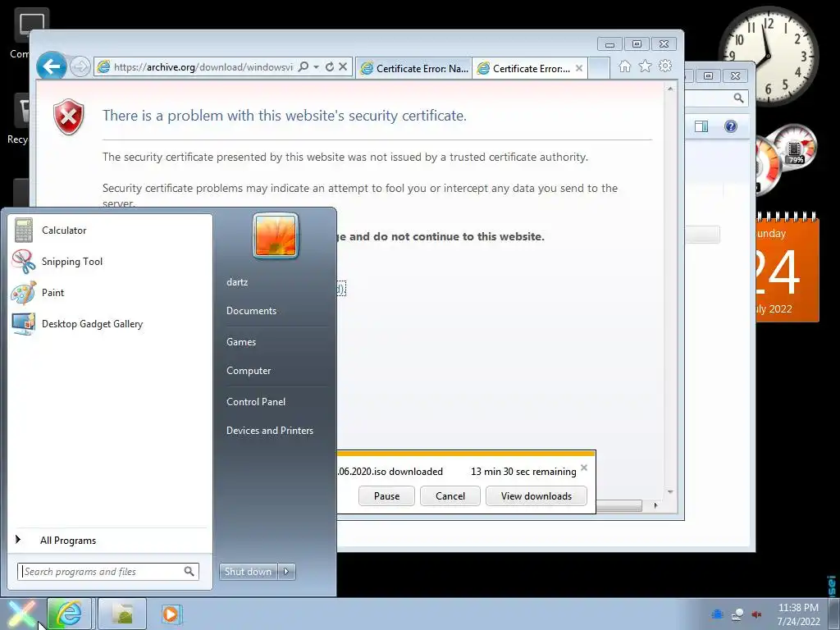Click the muted volume tray icon
840x630 pixels.
[756, 614]
